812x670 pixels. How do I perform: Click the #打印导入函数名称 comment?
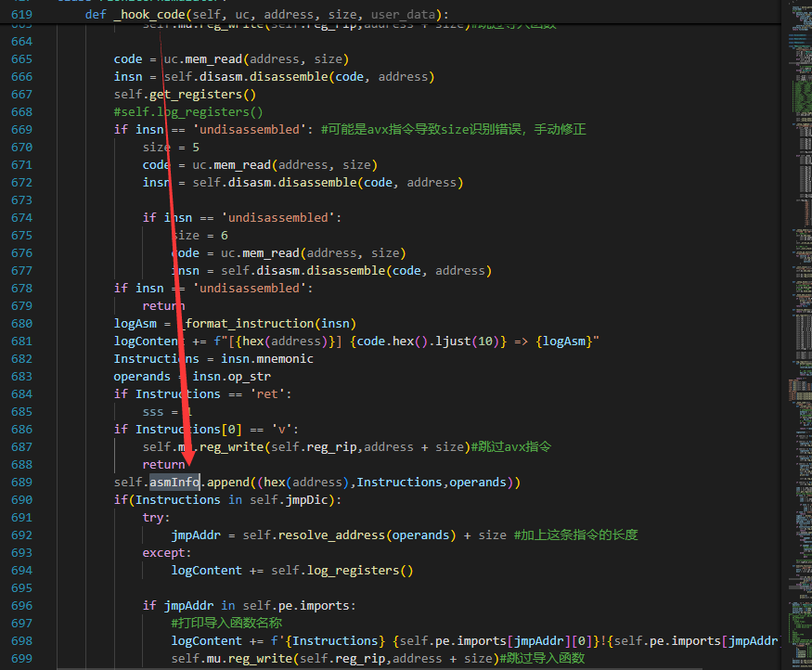[x=226, y=623]
